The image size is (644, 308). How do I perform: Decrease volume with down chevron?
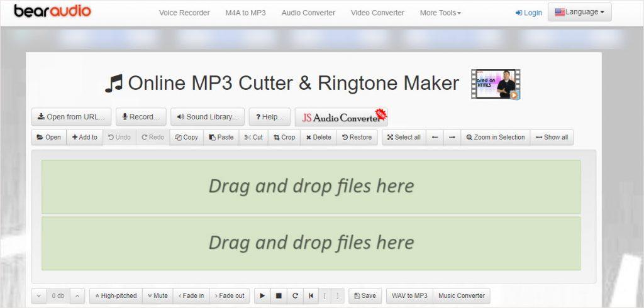pos(38,295)
